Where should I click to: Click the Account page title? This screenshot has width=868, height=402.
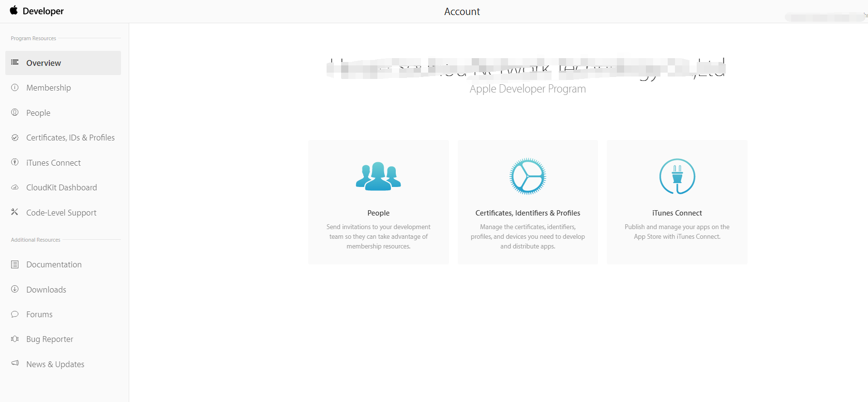462,12
